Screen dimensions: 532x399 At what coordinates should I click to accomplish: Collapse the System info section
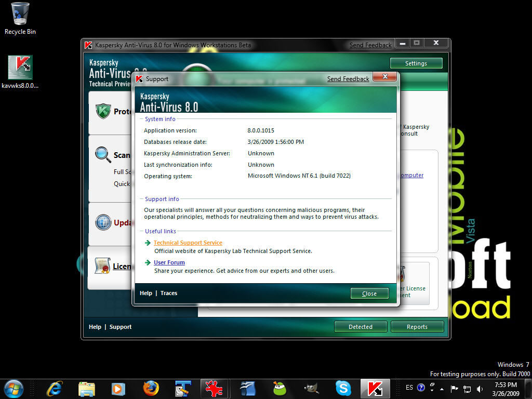coord(140,119)
